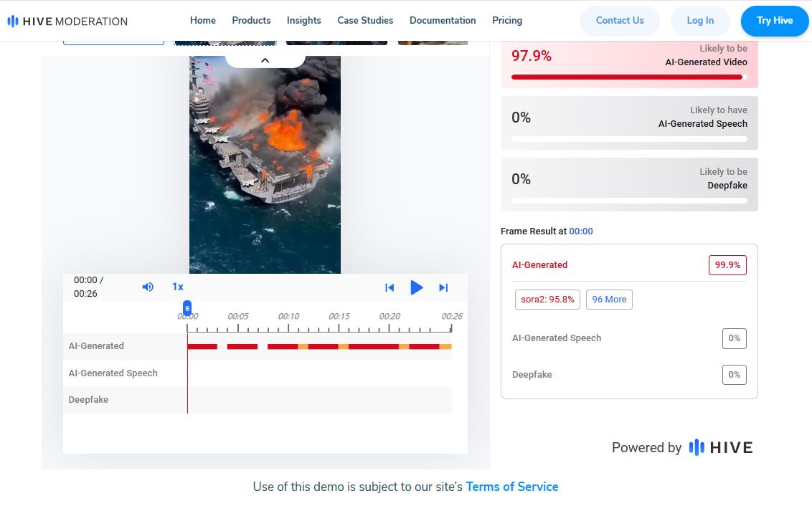Expand the 96 More model results
This screenshot has width=812, height=511.
point(609,300)
